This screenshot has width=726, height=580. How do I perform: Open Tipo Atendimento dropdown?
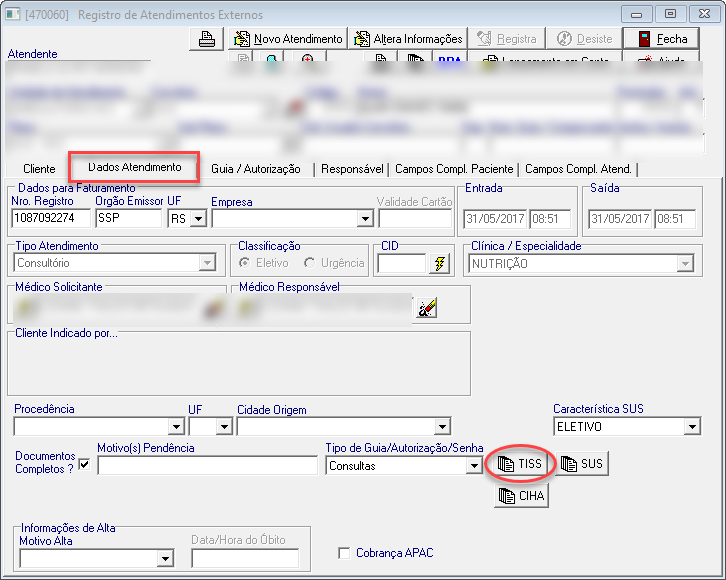coord(207,263)
